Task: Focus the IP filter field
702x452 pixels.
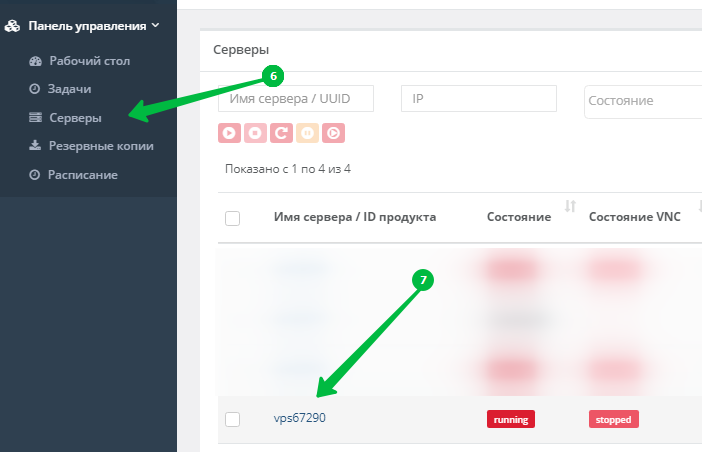Action: click(479, 98)
